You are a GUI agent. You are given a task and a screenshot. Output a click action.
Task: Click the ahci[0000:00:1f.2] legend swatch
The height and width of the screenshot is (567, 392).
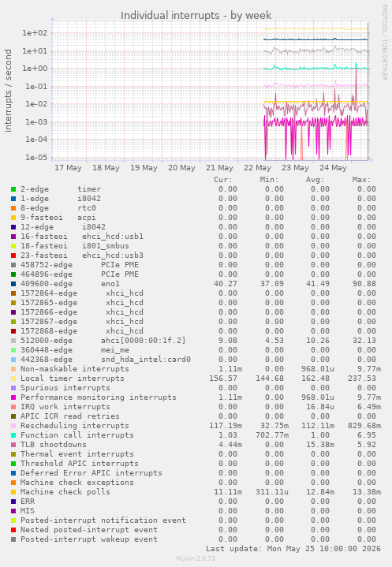pos(13,341)
